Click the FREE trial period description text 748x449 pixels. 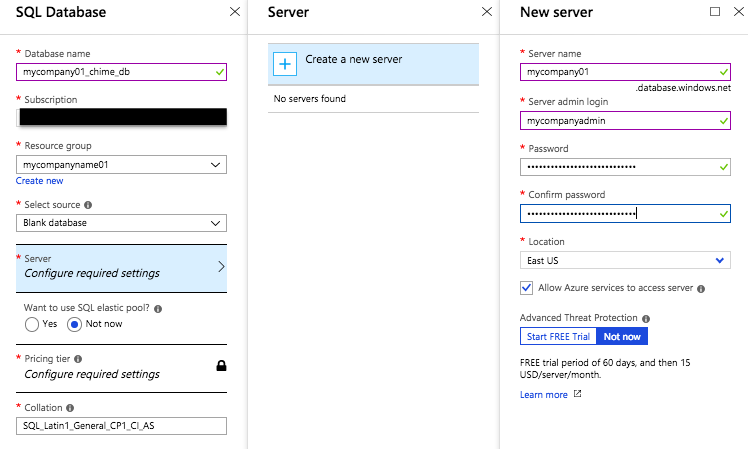point(605,368)
